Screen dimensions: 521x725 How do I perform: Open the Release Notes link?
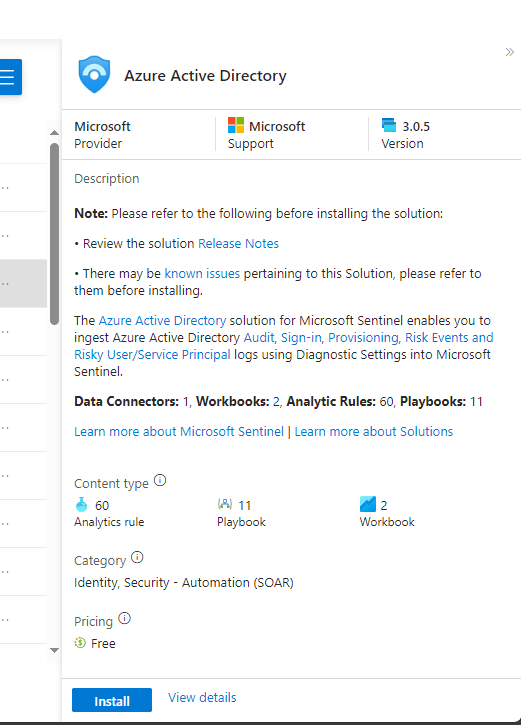tap(239, 244)
